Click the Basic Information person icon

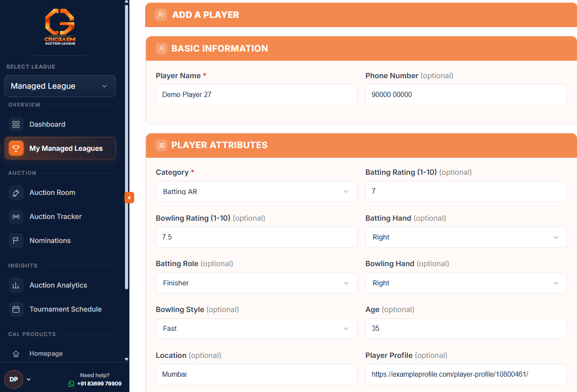pos(161,49)
